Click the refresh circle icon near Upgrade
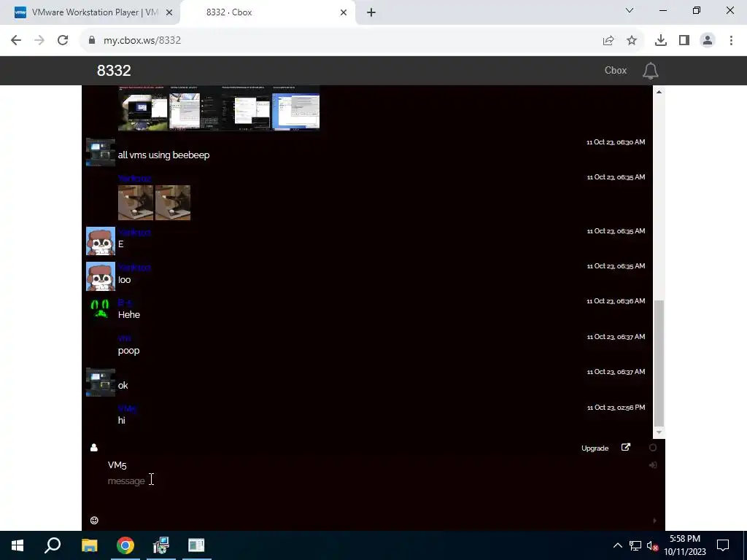This screenshot has width=747, height=560. tap(653, 447)
